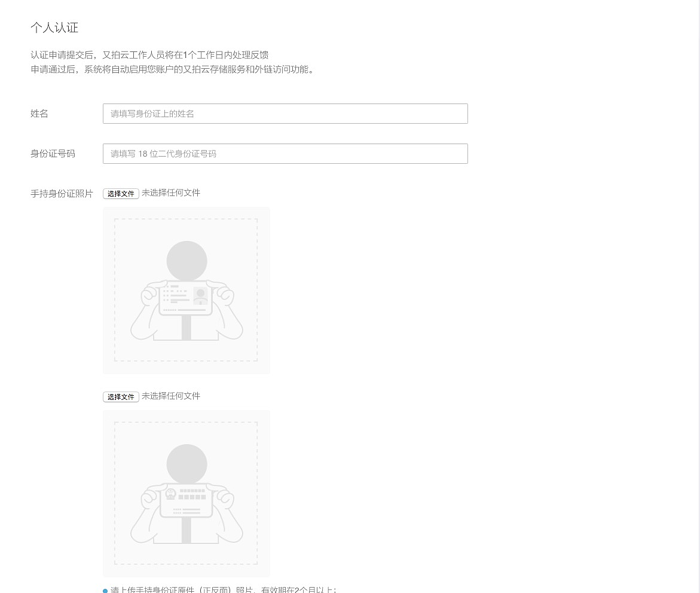Select the back-side ID photo placeholder
Viewport: 700px width, 593px height.
[186, 494]
